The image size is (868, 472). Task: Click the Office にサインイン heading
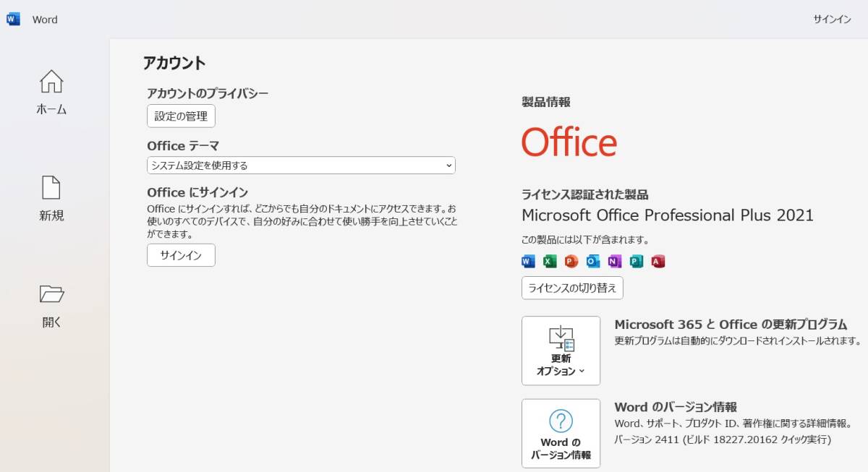point(197,192)
